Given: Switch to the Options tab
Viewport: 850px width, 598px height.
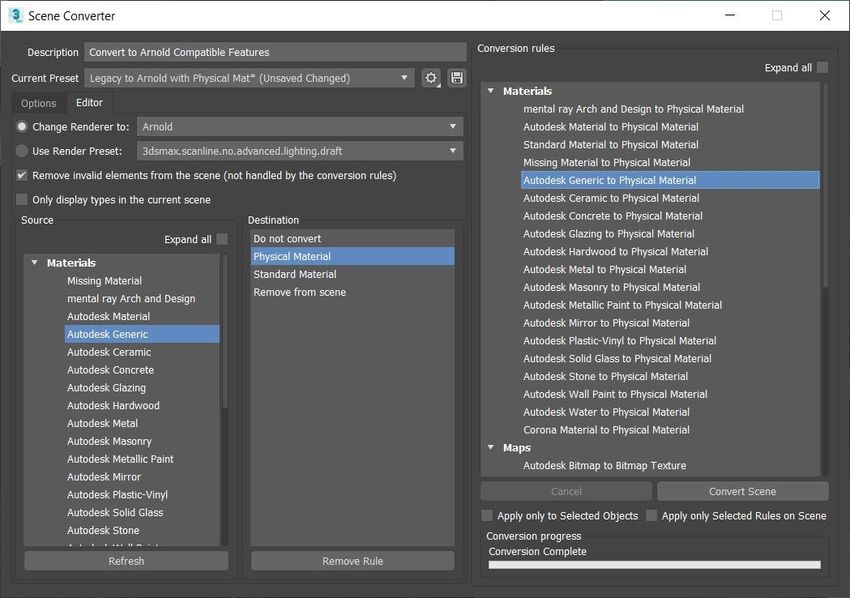Looking at the screenshot, I should tap(38, 103).
